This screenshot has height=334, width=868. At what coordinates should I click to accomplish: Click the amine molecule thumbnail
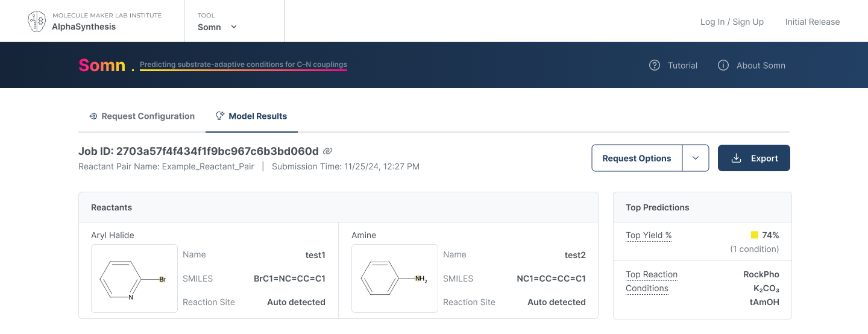pos(395,279)
